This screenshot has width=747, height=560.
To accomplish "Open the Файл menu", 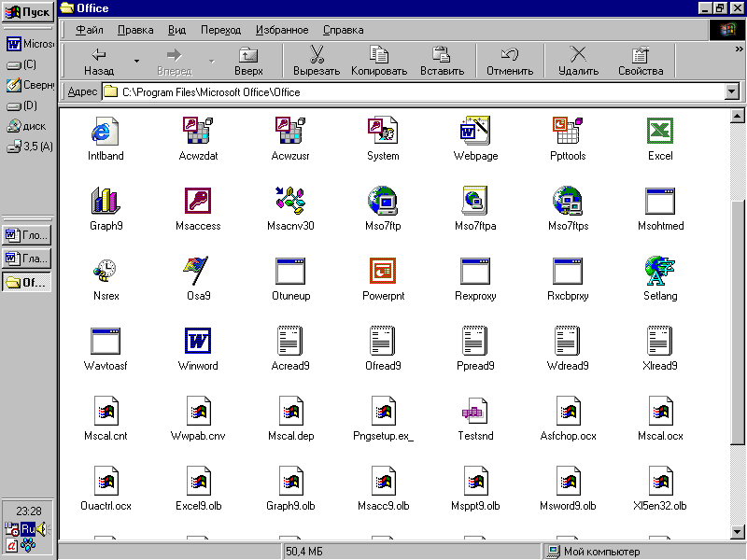I will pyautogui.click(x=90, y=30).
